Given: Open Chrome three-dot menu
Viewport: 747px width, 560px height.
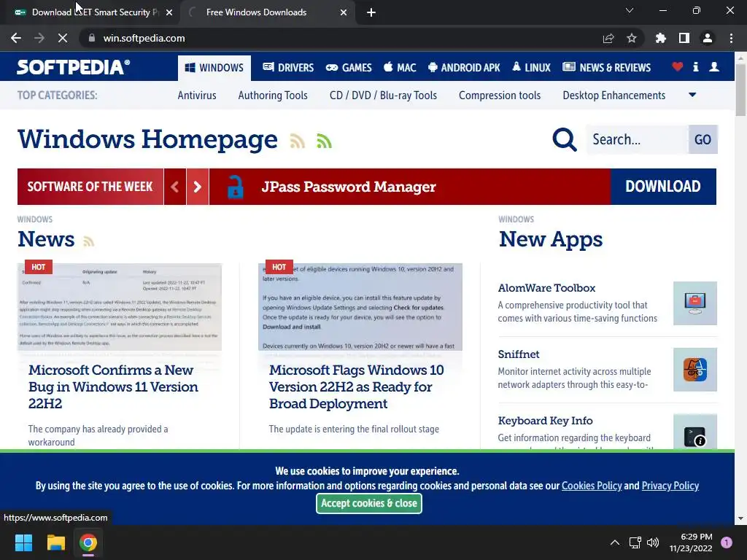Looking at the screenshot, I should click(x=731, y=38).
